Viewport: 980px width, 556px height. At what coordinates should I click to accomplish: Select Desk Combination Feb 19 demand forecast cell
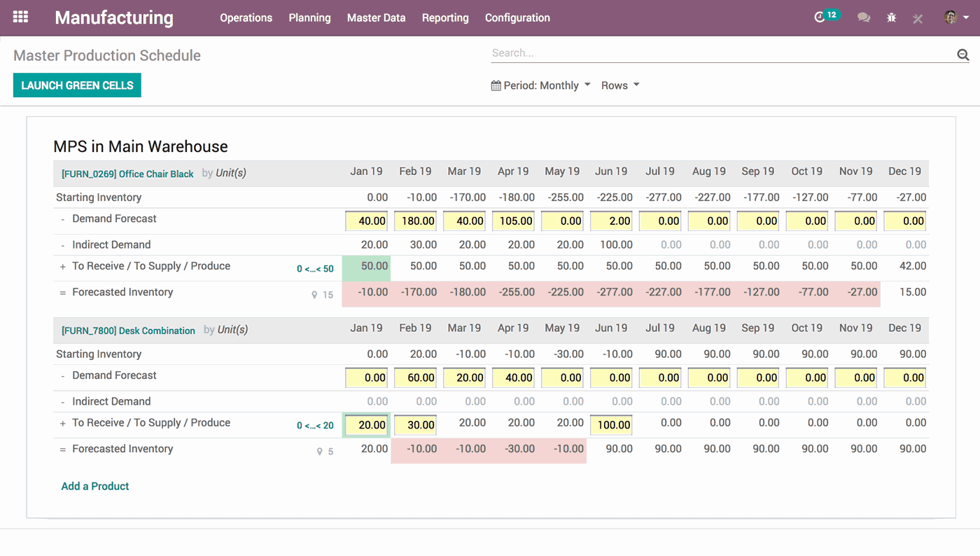(x=415, y=377)
